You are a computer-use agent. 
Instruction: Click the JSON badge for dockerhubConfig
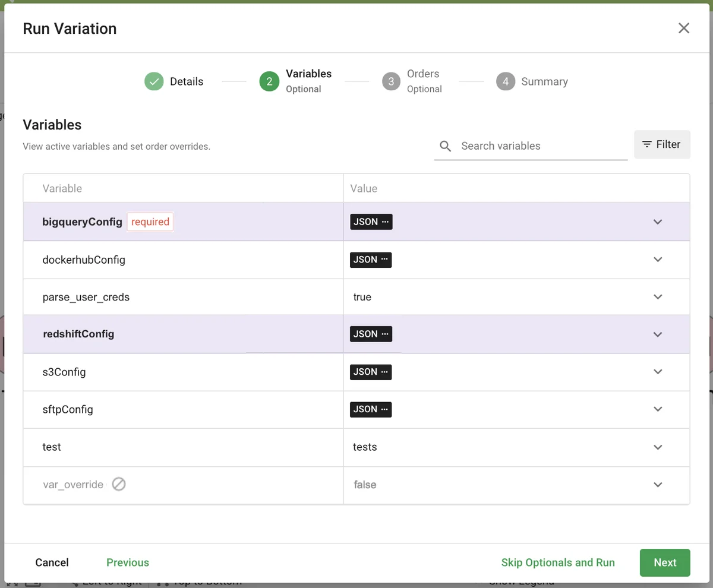pyautogui.click(x=371, y=260)
